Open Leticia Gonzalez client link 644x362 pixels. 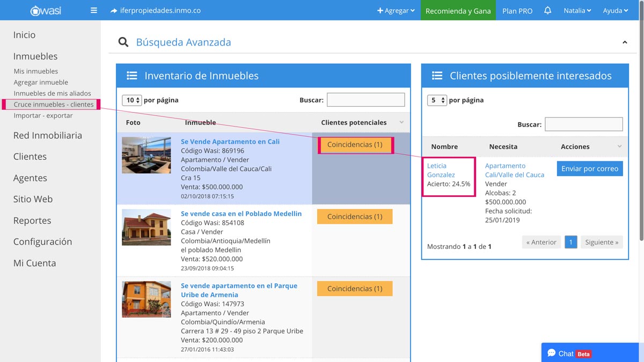click(x=441, y=170)
